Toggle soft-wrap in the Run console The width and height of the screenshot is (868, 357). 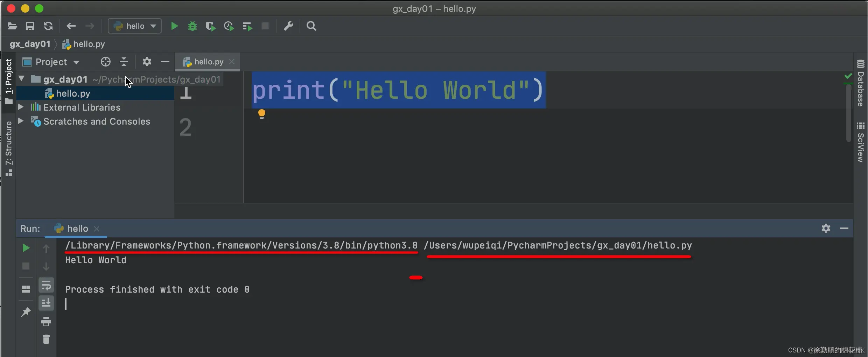[x=46, y=285]
